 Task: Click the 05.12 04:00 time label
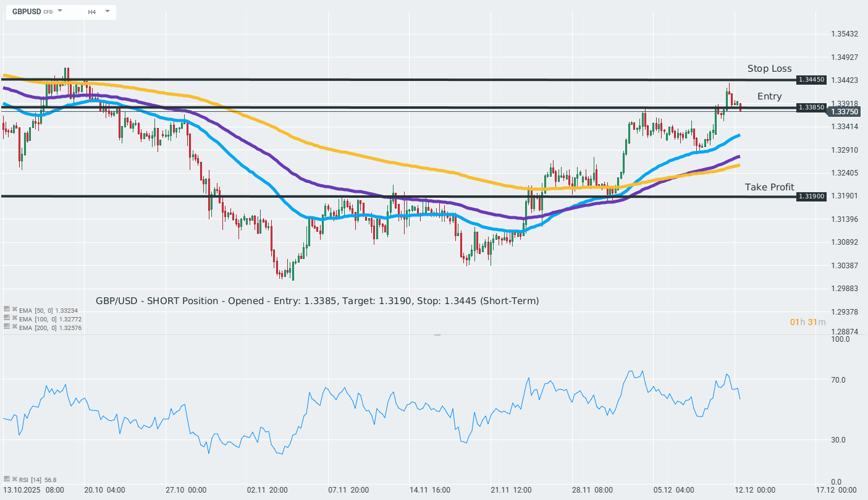tap(674, 489)
